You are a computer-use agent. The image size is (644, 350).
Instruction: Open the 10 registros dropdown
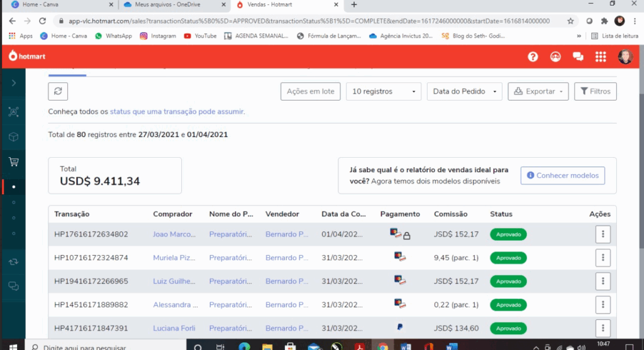[x=384, y=91]
